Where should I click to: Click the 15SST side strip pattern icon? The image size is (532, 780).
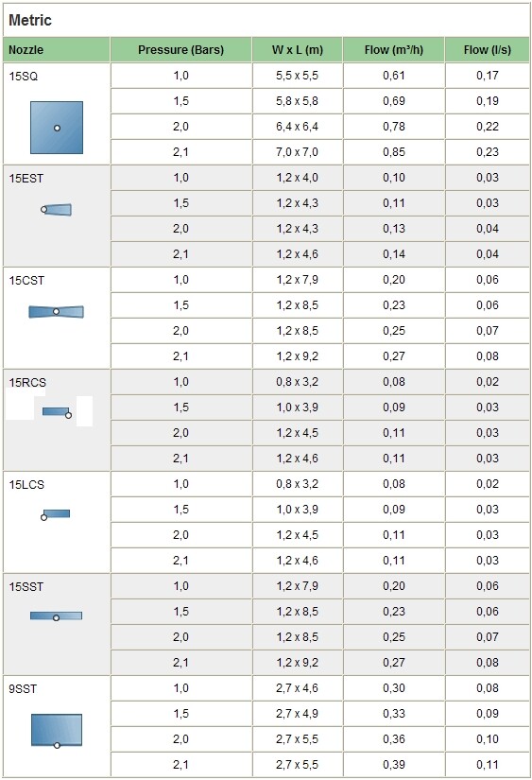pos(56,616)
